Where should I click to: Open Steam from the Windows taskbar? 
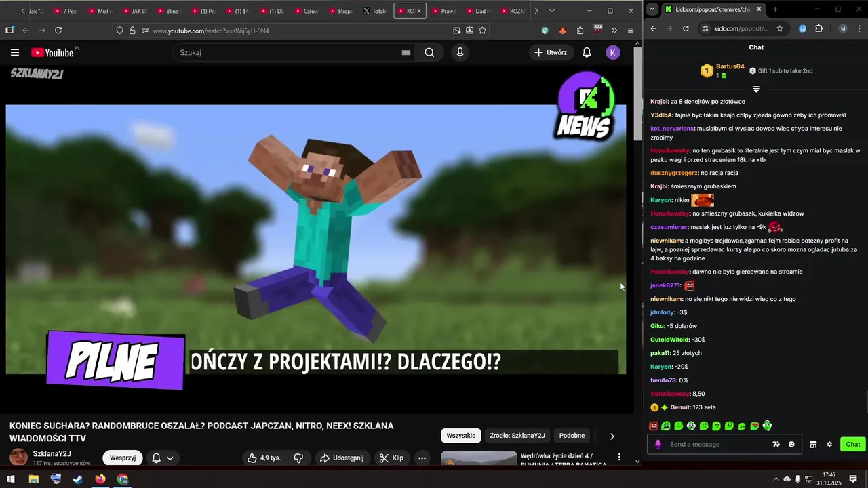pyautogui.click(x=78, y=479)
